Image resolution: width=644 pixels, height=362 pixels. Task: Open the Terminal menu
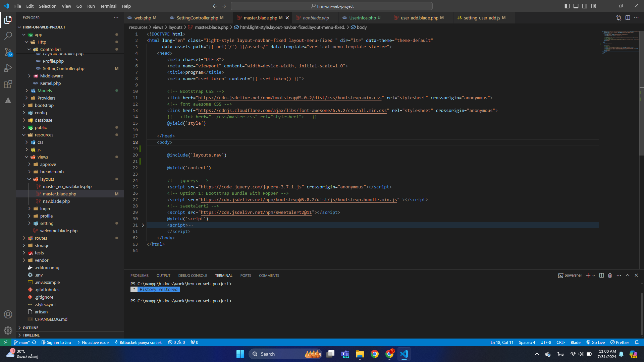(108, 6)
